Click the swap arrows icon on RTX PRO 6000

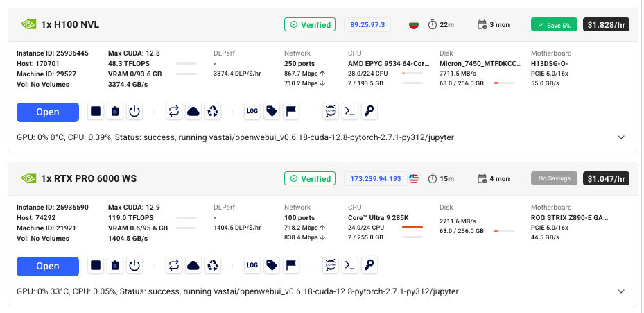click(x=174, y=265)
